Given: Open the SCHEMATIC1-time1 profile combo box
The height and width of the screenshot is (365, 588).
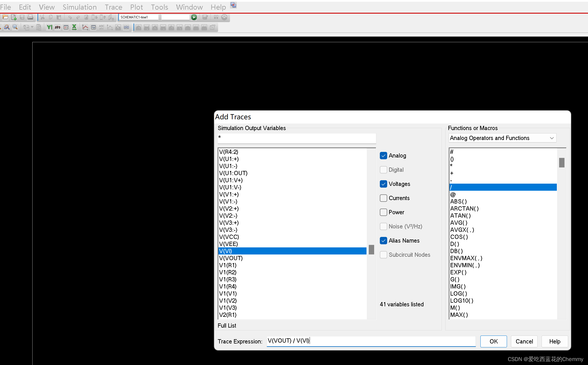Looking at the screenshot, I should [x=138, y=17].
